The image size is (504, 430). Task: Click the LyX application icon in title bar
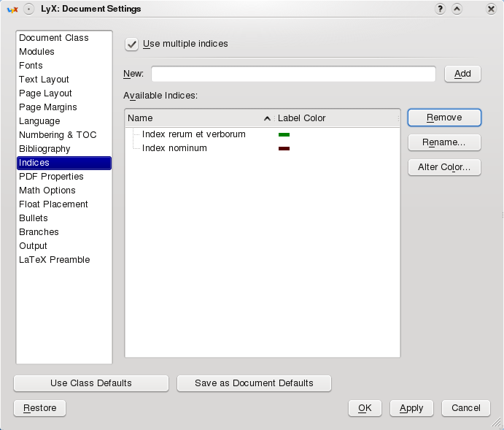[x=12, y=9]
